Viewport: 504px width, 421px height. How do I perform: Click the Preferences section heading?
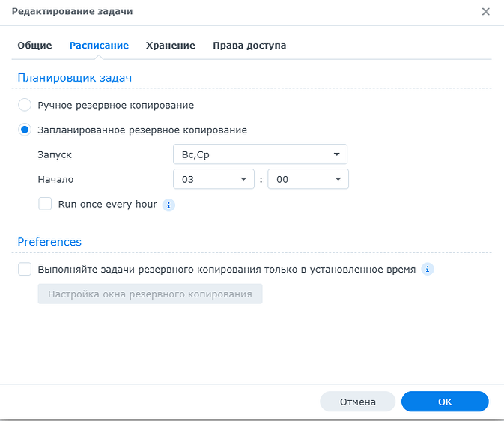(x=49, y=242)
